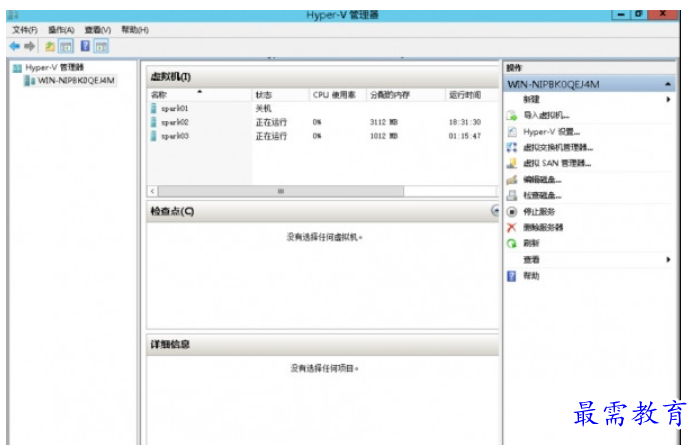Image resolution: width=695 pixels, height=445 pixels.
Task: Toggle the action pane toolbar icon
Action: coord(101,46)
